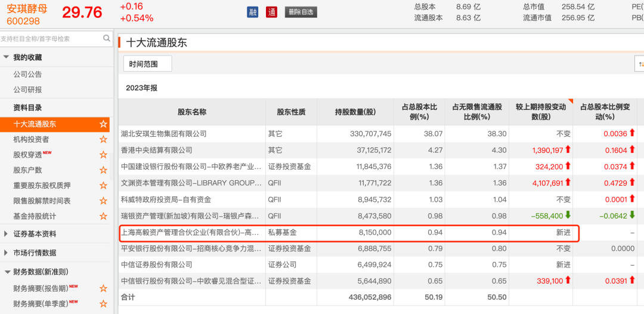Screen dimensions: 644x314
Task: Click the 股东性质 column header
Action: (x=291, y=112)
